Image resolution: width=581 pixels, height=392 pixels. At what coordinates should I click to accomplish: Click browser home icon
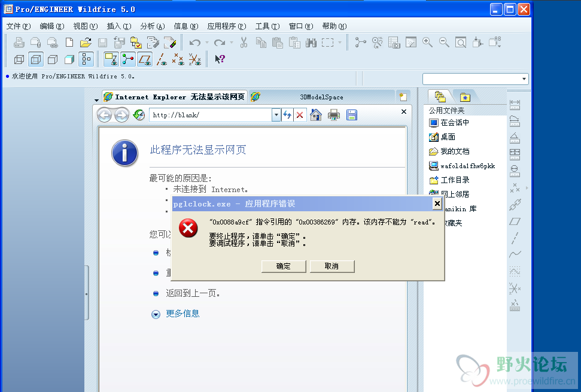pyautogui.click(x=316, y=115)
